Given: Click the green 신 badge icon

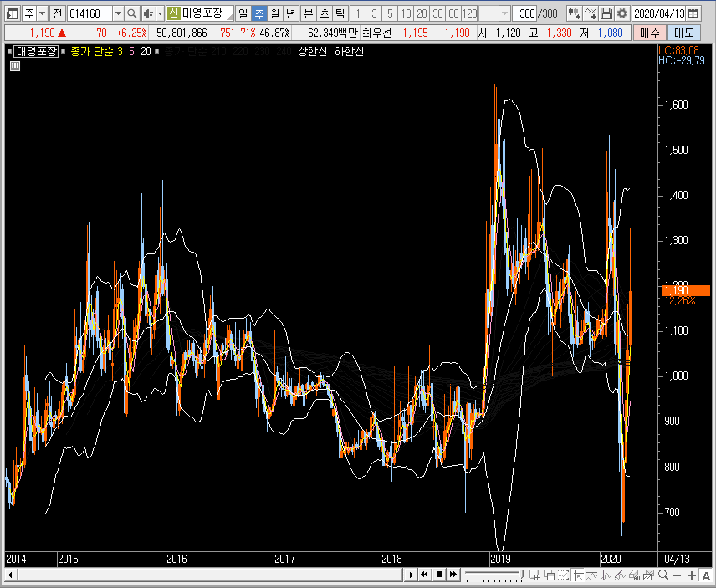Looking at the screenshot, I should click(173, 13).
